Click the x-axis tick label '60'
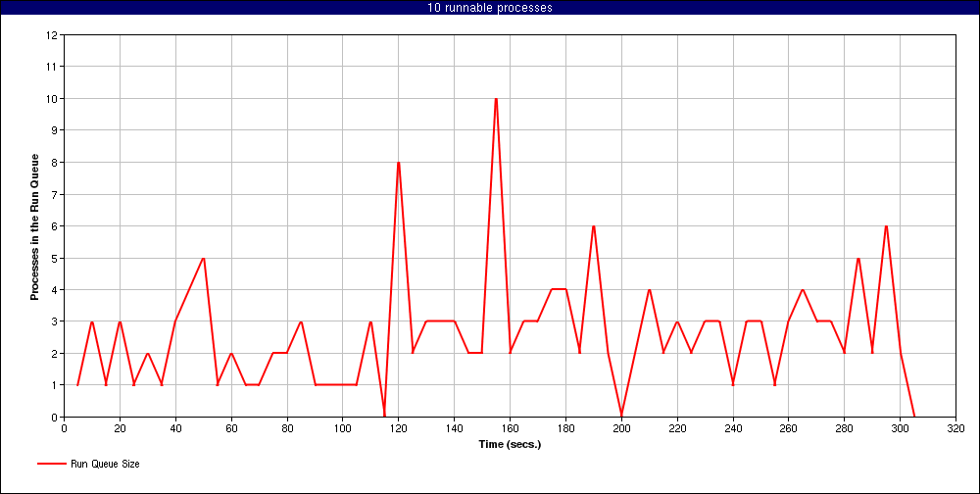The height and width of the screenshot is (494, 980). [x=231, y=428]
